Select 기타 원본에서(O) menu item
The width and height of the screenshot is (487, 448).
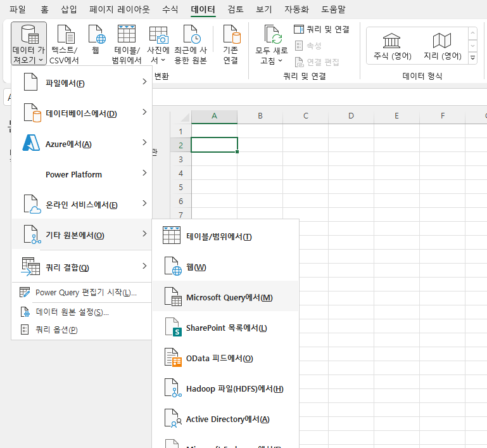pyautogui.click(x=82, y=234)
